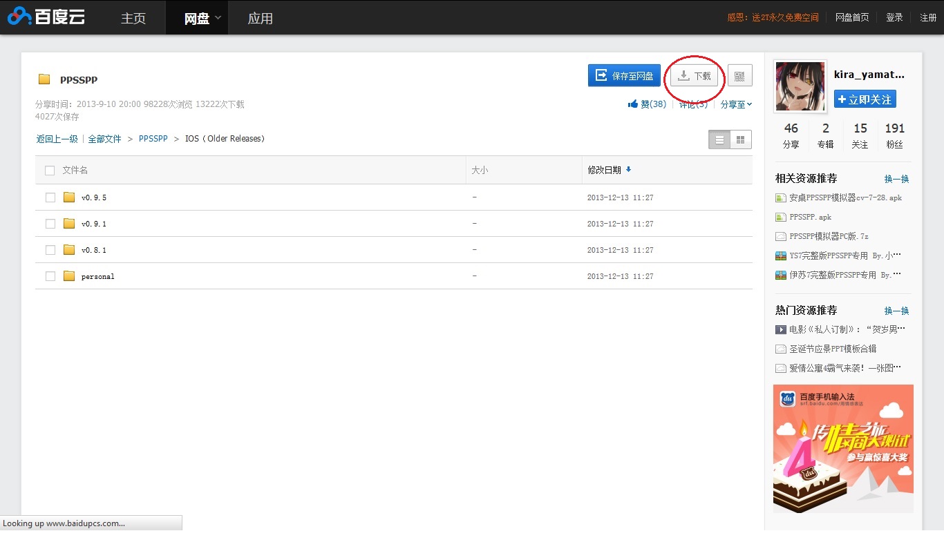This screenshot has height=560, width=944.
Task: Refresh 相关资源推荐 with 换一换
Action: [896, 179]
